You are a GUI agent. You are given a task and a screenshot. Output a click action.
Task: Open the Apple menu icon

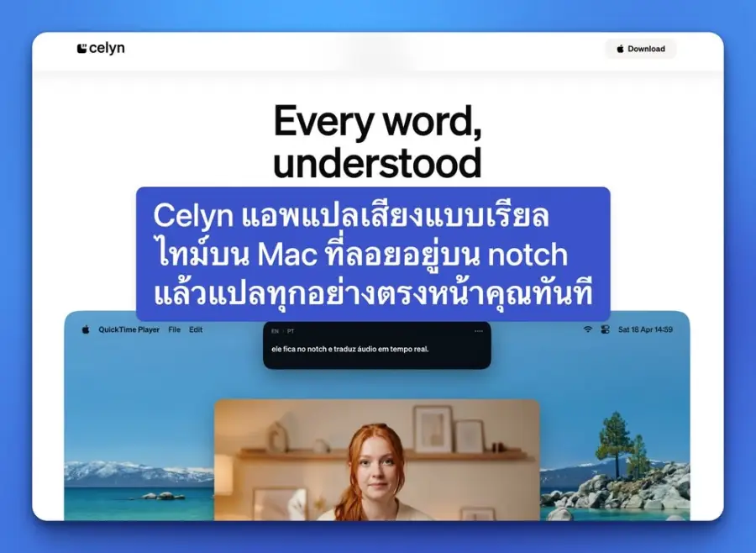coord(86,329)
